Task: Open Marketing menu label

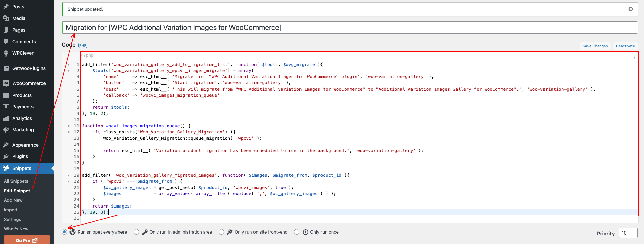Action: click(x=23, y=130)
